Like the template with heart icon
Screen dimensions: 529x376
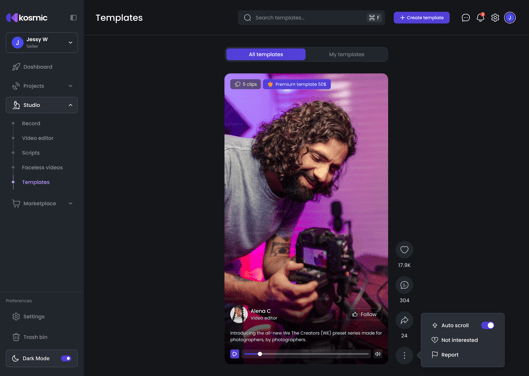[404, 250]
